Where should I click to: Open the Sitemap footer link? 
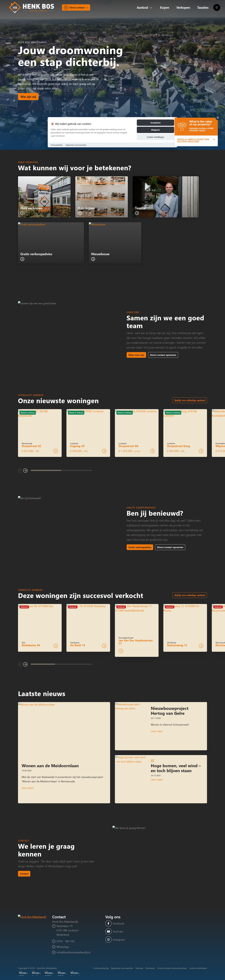(x=139, y=968)
